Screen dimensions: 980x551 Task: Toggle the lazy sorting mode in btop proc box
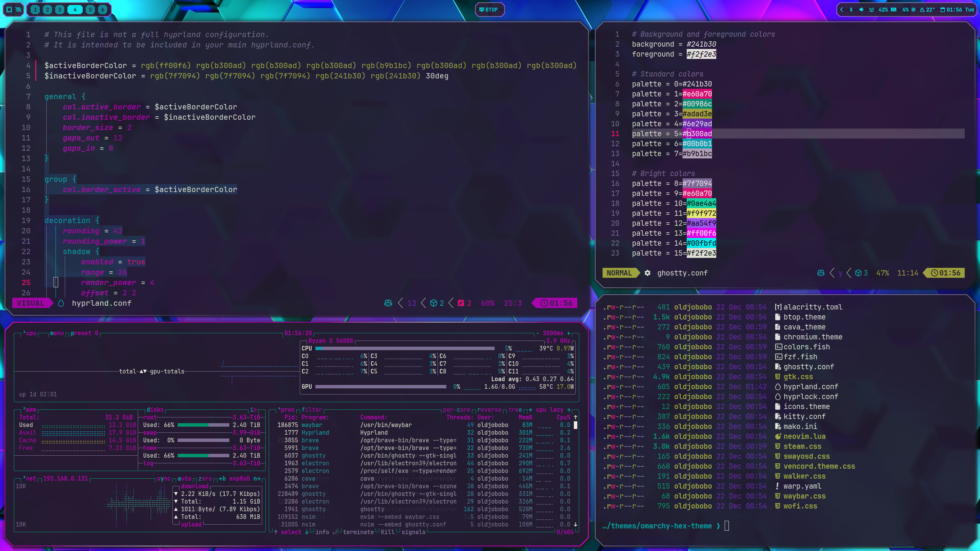coord(557,410)
